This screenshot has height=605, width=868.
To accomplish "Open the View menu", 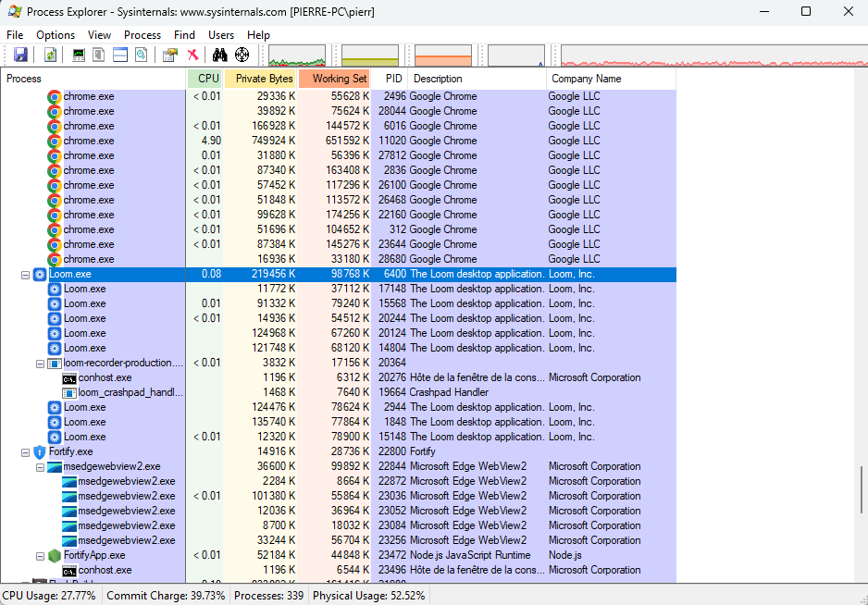I will (x=99, y=35).
